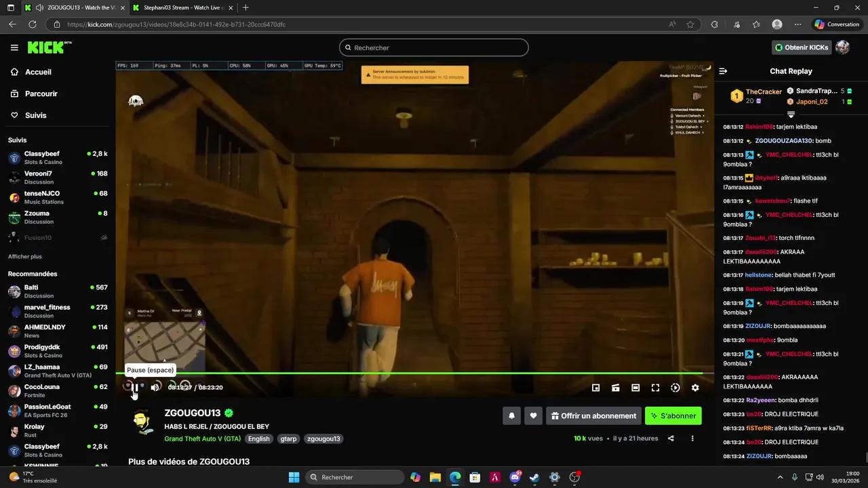This screenshot has width=868, height=488.
Task: Open the player settings gear
Action: coord(695,388)
